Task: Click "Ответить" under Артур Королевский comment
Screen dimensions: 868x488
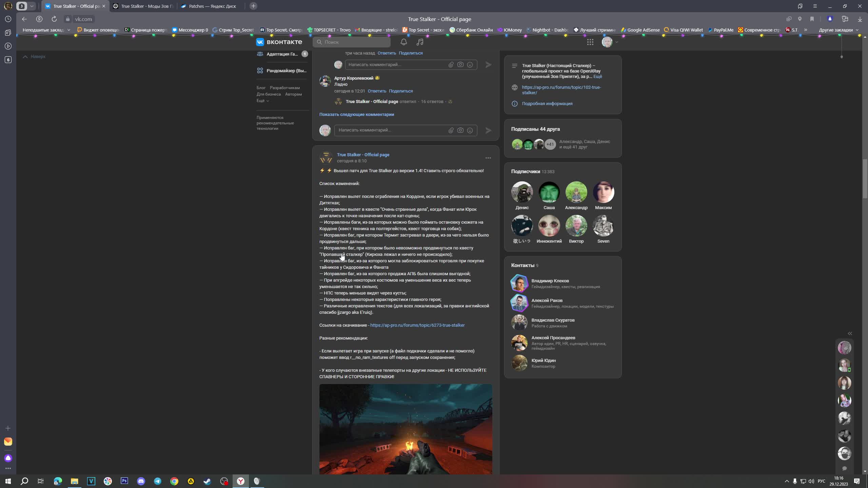Action: coord(377,91)
